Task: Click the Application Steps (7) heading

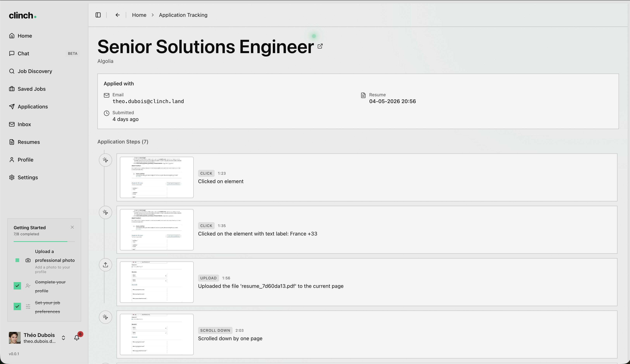Action: tap(123, 142)
